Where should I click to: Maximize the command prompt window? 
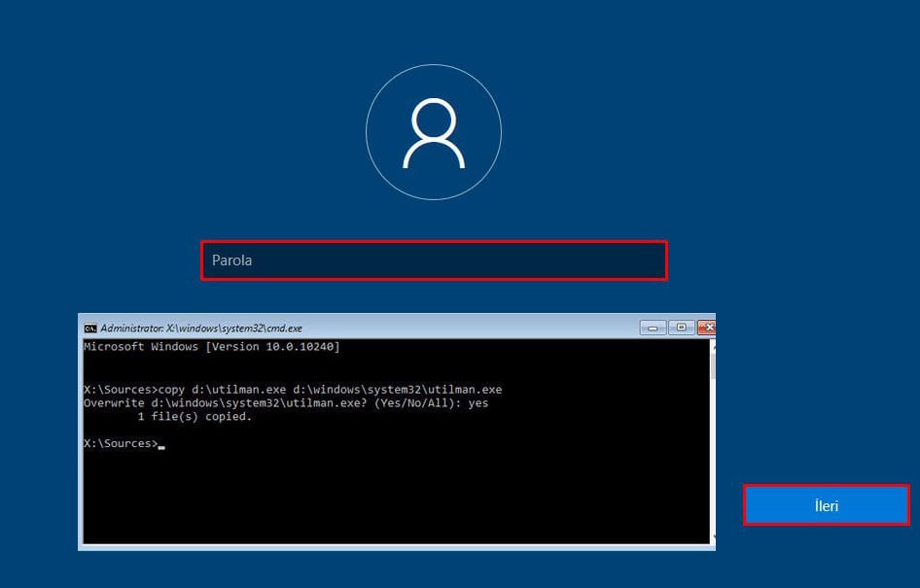click(x=681, y=328)
